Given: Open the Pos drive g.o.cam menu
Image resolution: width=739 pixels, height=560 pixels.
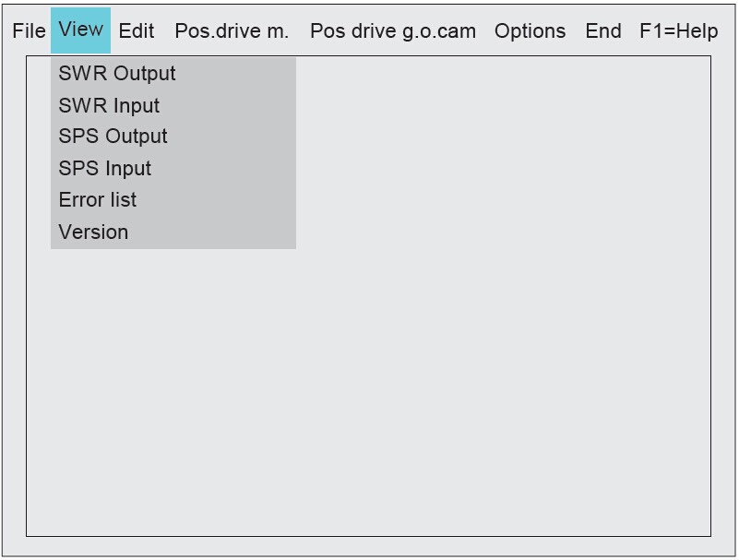Looking at the screenshot, I should click(393, 31).
